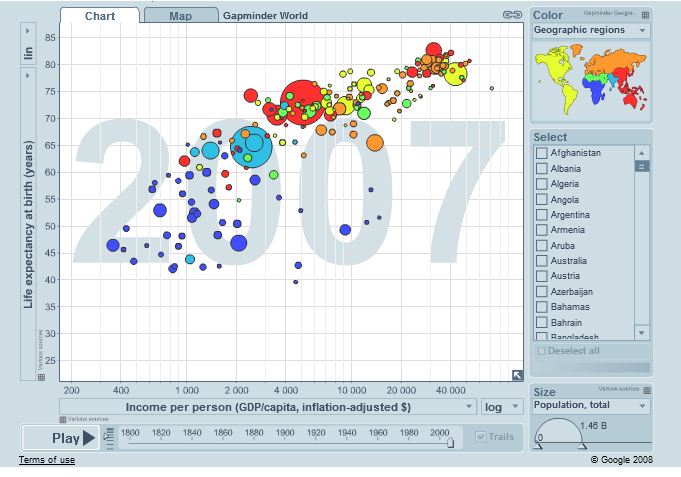Click the share link chain icon
Image resolution: width=681 pixels, height=477 pixels.
[512, 15]
